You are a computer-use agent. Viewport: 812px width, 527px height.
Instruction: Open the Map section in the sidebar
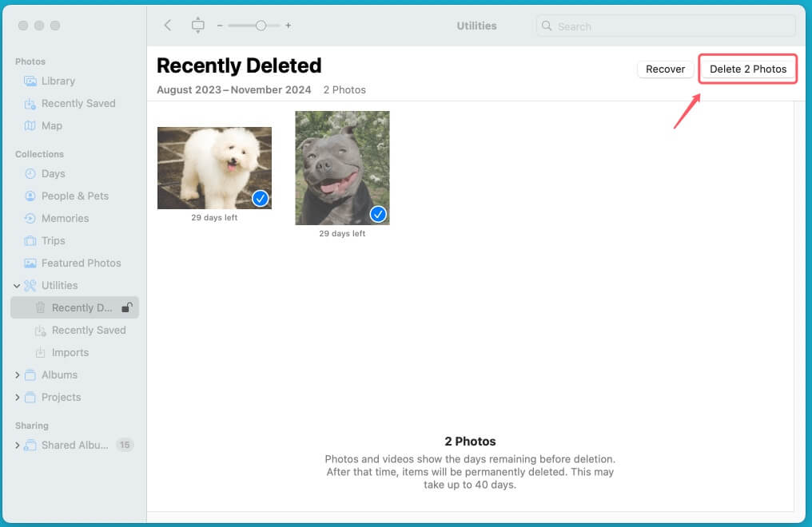tap(53, 125)
